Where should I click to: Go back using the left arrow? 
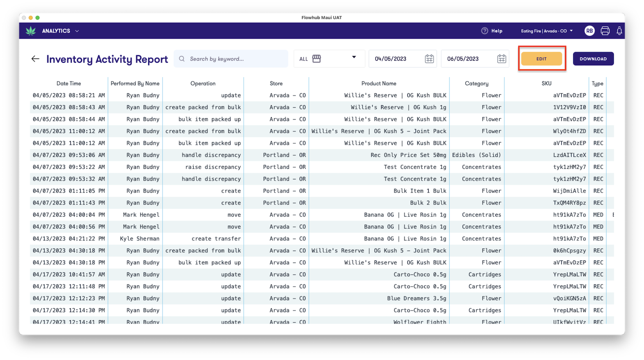[36, 59]
